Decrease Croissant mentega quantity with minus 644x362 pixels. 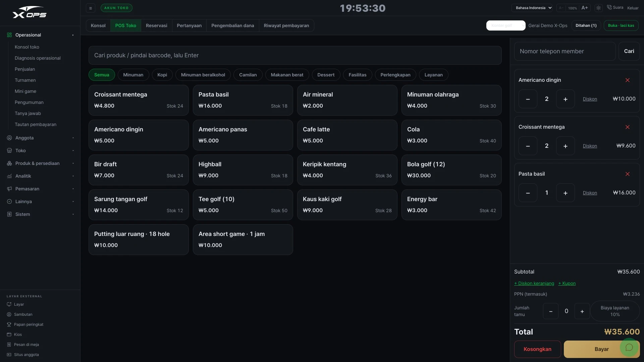528,146
